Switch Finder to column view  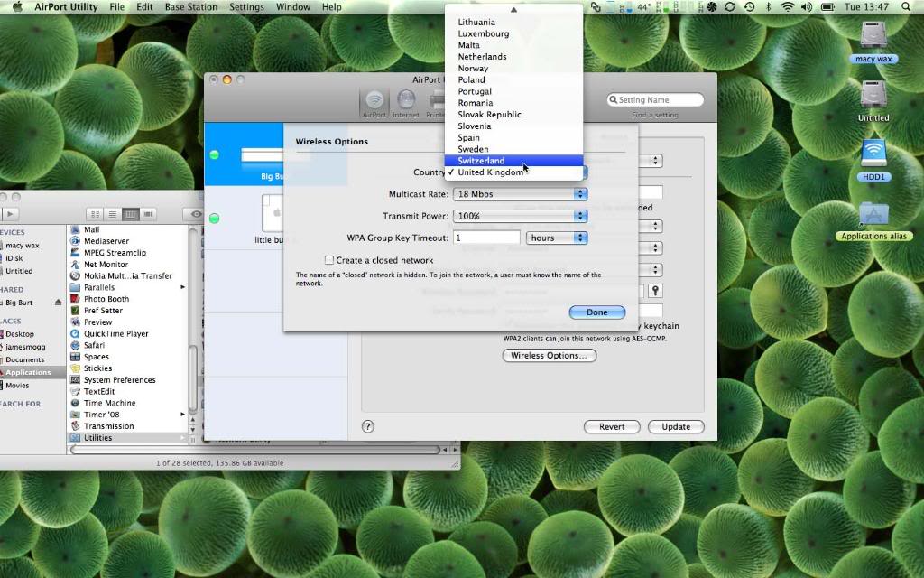130,214
